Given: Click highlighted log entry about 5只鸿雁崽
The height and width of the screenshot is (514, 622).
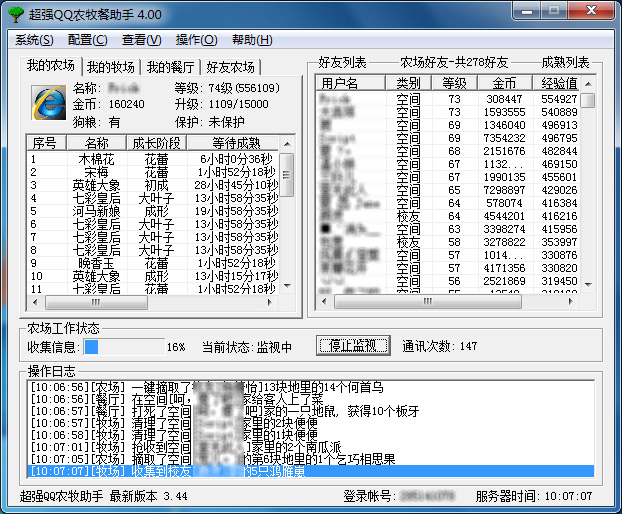Looking at the screenshot, I should pos(311,471).
